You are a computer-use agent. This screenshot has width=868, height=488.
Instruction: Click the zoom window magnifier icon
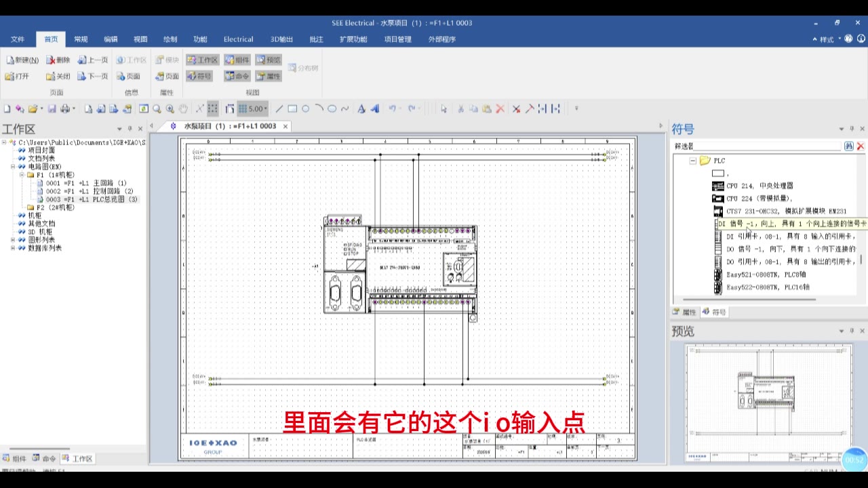(157, 108)
